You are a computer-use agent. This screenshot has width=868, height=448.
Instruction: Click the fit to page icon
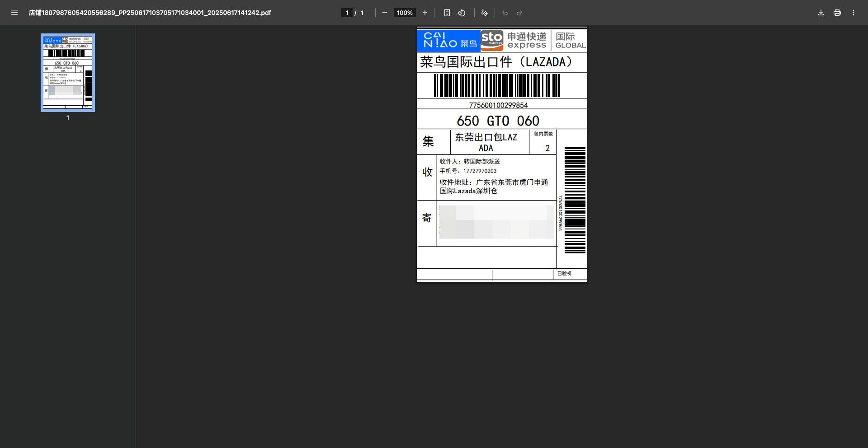point(447,13)
